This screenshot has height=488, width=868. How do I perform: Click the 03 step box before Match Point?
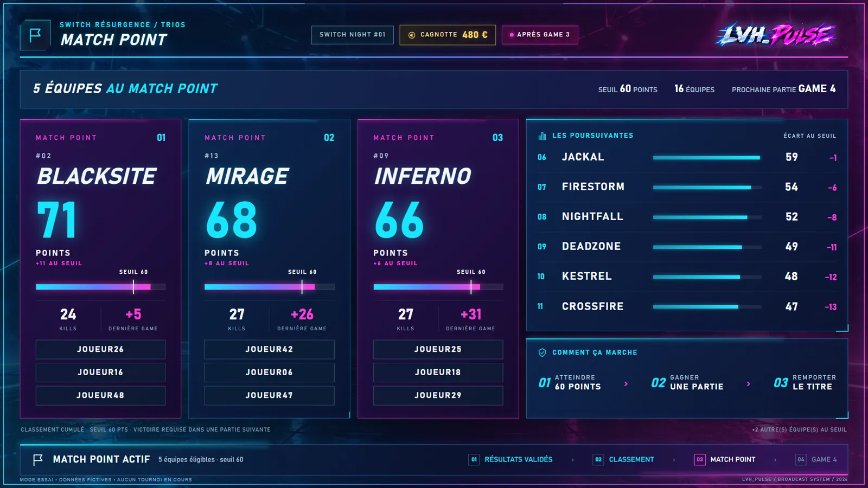[x=700, y=460]
